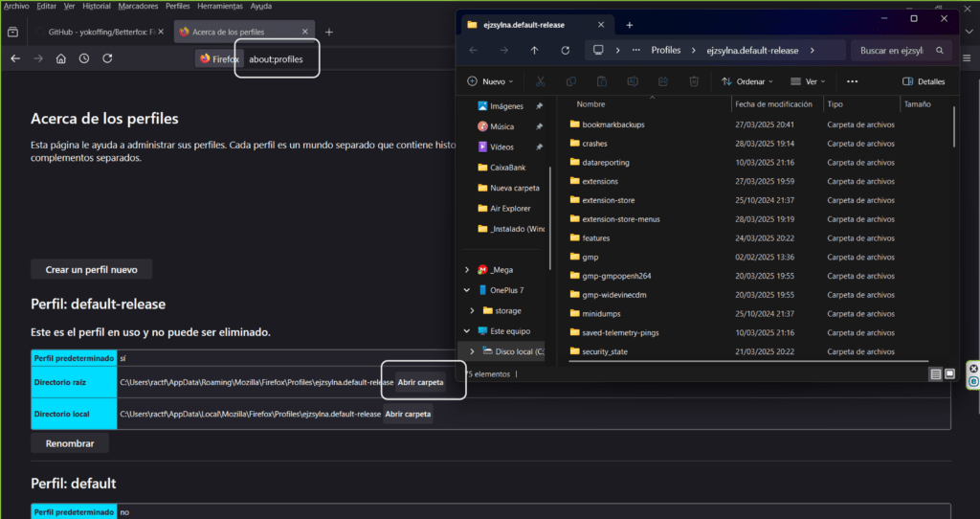Select the bookmarkbackups folder
The image size is (980, 519).
point(613,124)
